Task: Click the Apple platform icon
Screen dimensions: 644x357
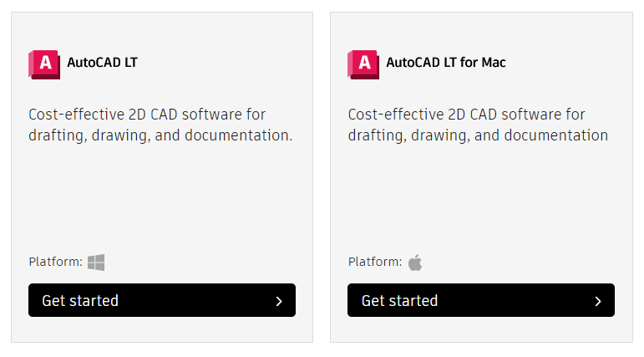Action: (415, 263)
